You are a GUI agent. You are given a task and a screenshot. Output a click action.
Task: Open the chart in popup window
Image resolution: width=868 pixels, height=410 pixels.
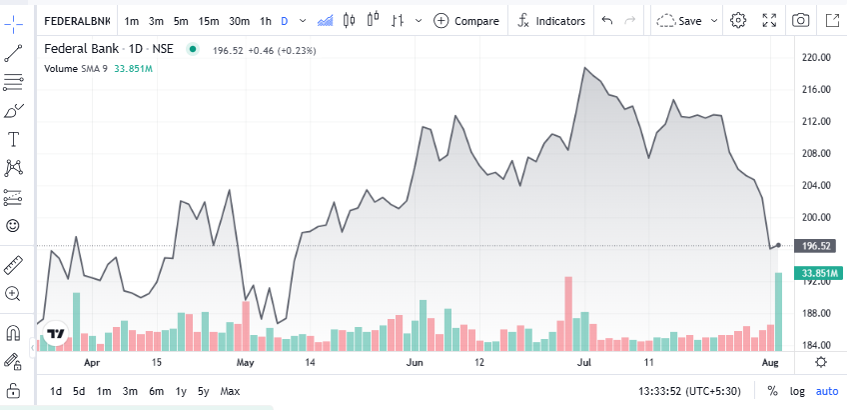[x=832, y=21]
